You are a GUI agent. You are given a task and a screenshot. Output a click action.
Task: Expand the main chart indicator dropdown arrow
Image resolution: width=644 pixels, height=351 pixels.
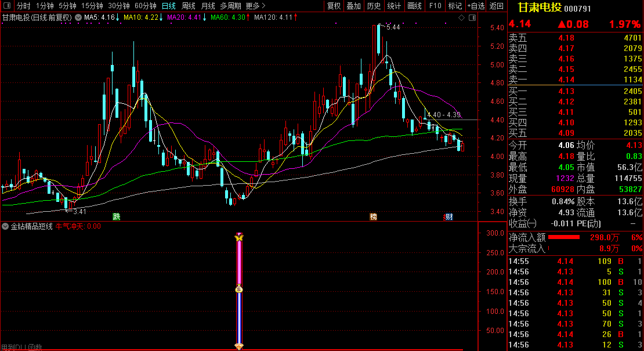[x=78, y=17]
